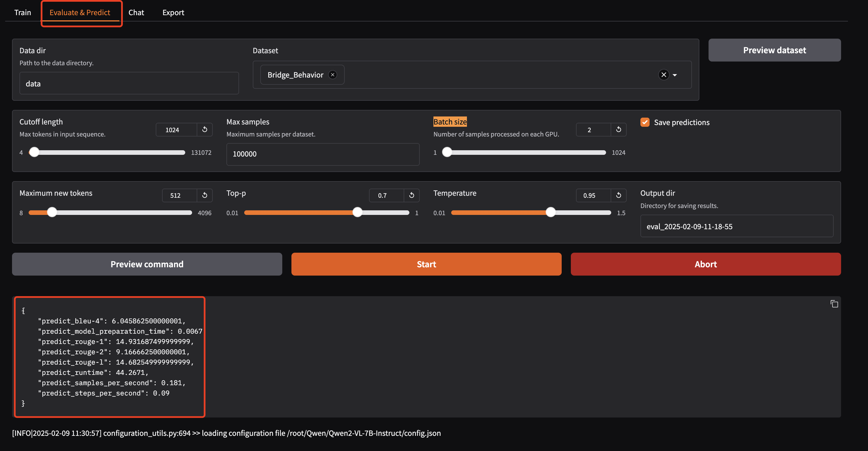The height and width of the screenshot is (451, 868).
Task: Expand the Dataset dropdown list
Action: point(675,75)
